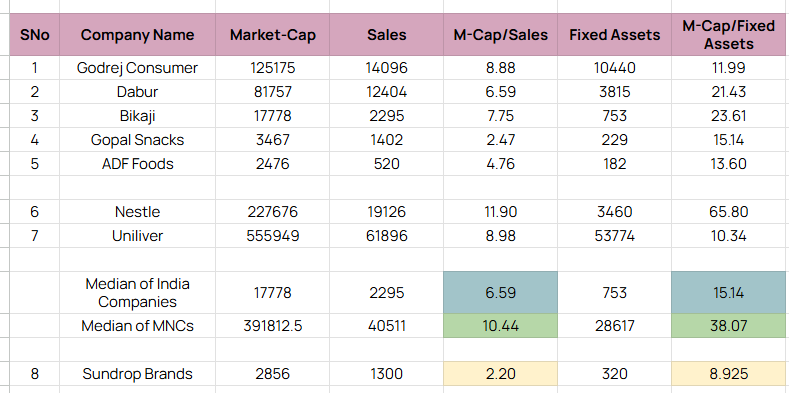Click Sundrop Brands yellow cell 2.20
This screenshot has height=393, width=789.
500,374
